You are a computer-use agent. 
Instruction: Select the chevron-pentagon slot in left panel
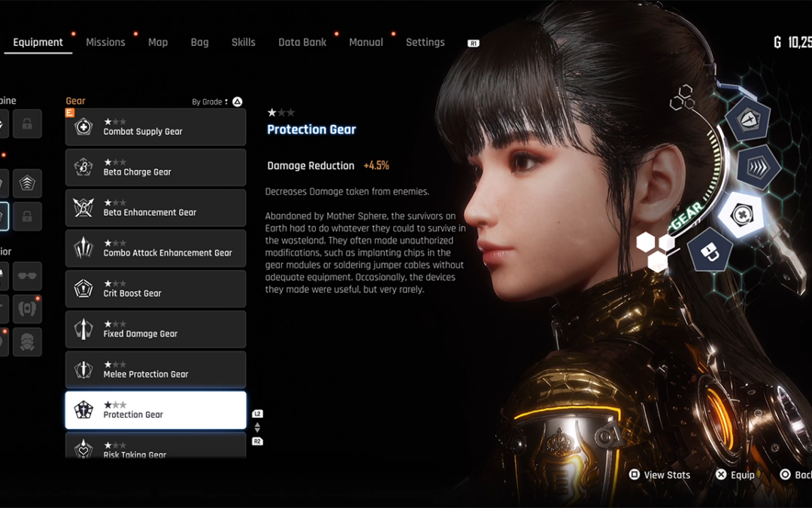pos(27,183)
